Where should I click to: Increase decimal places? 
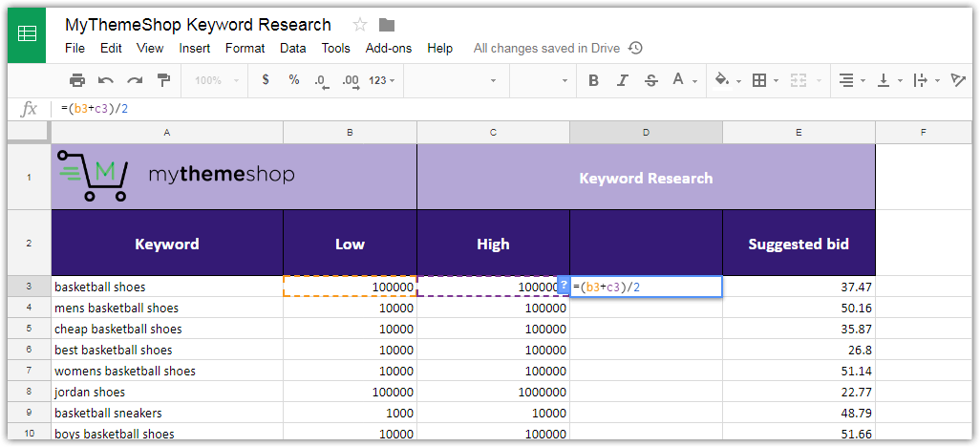[351, 81]
